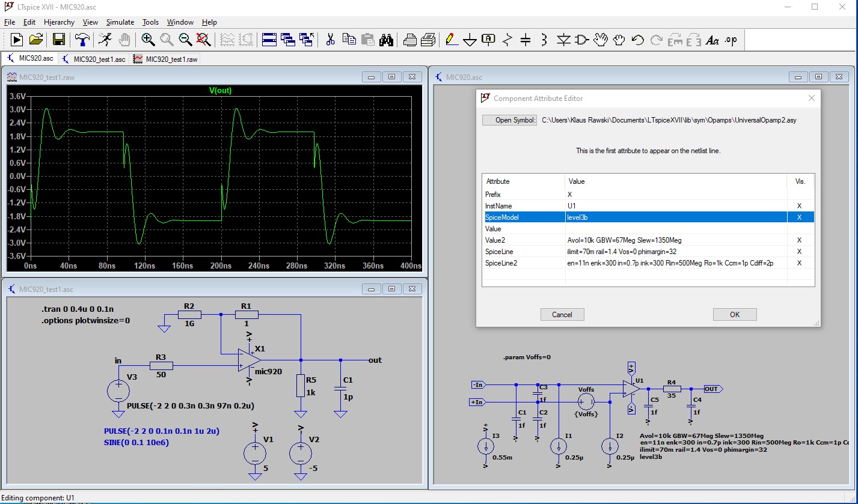Select the Draw Wire pencil tool

pos(450,40)
